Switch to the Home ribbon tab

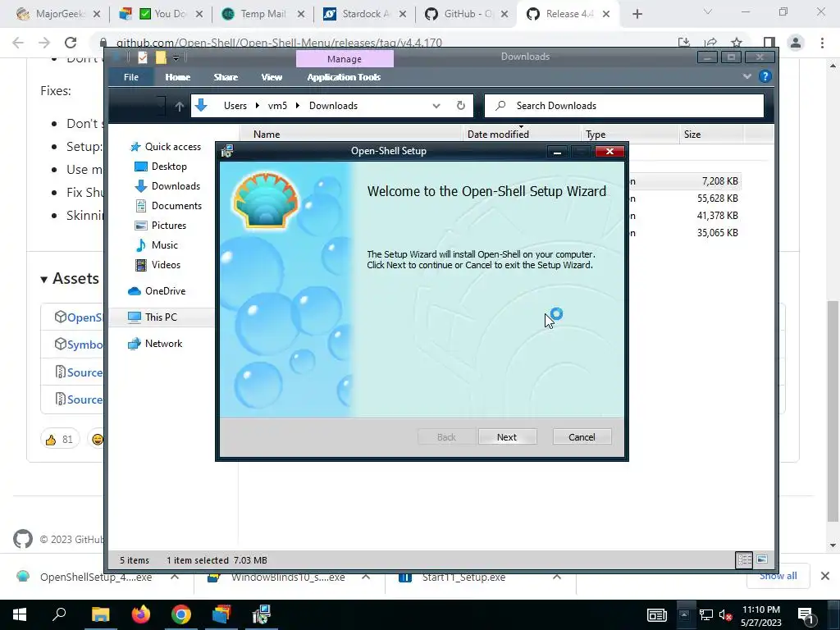tap(177, 77)
